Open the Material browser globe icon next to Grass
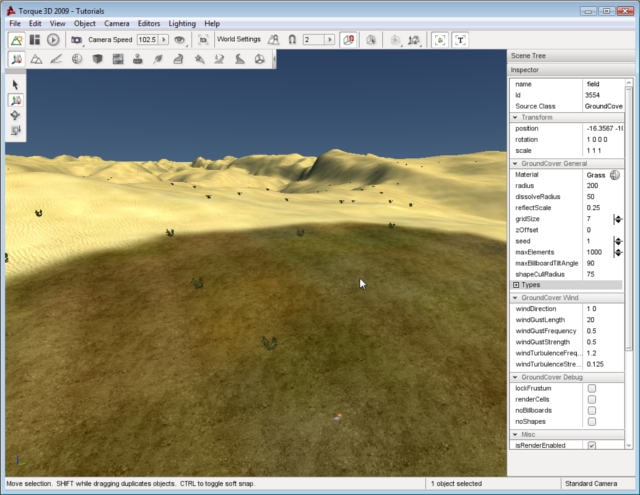Image resolution: width=640 pixels, height=495 pixels. click(615, 175)
